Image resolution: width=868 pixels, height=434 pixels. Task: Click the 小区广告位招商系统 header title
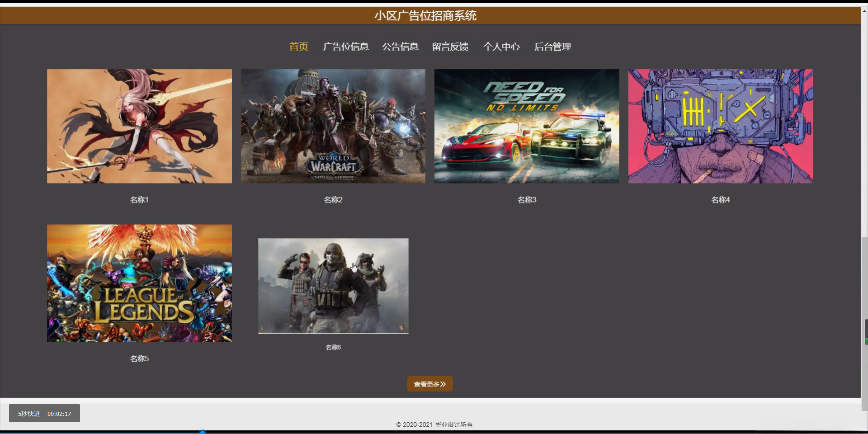425,16
